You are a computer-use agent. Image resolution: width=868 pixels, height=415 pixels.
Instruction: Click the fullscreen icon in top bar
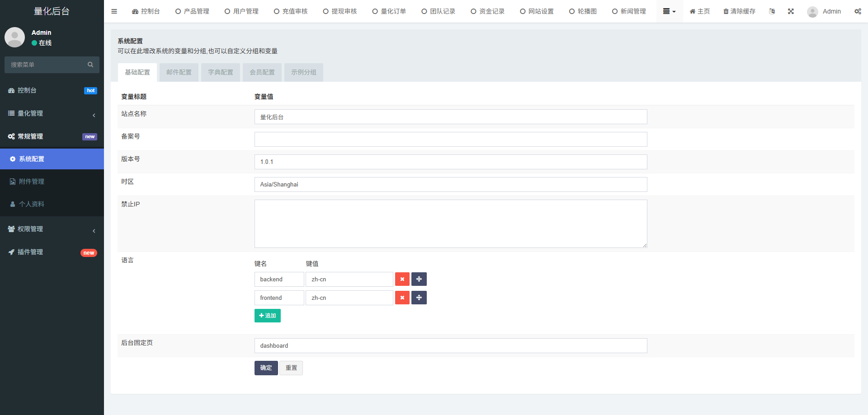tap(791, 11)
